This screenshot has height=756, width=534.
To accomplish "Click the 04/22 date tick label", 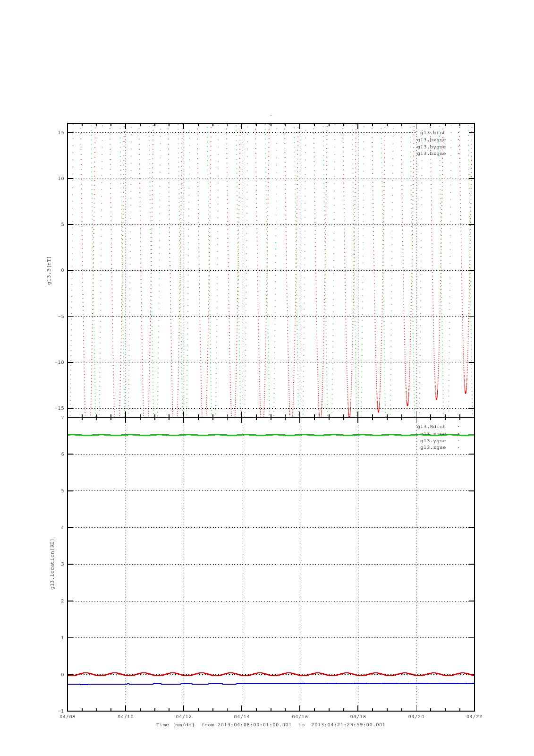I will point(474,717).
